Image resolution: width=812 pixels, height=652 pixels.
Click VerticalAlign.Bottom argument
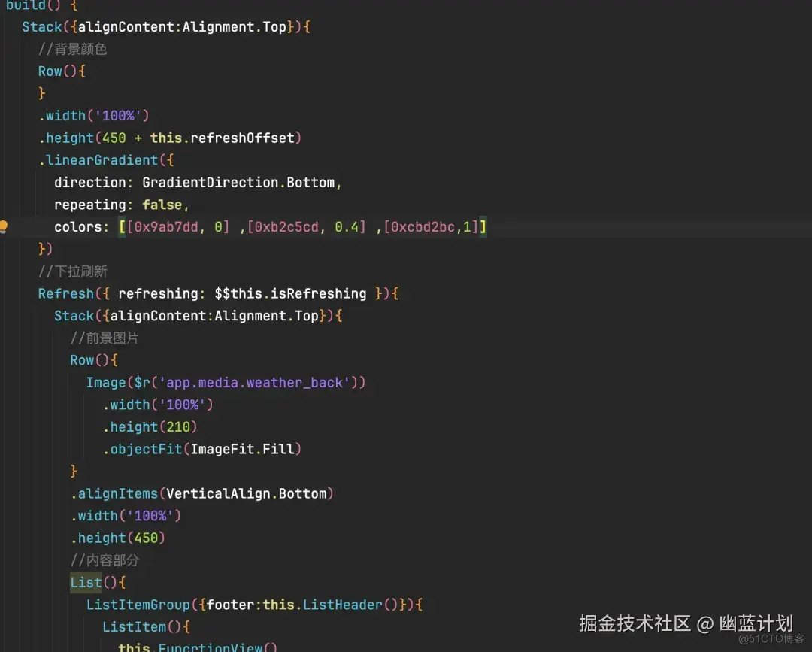[247, 494]
